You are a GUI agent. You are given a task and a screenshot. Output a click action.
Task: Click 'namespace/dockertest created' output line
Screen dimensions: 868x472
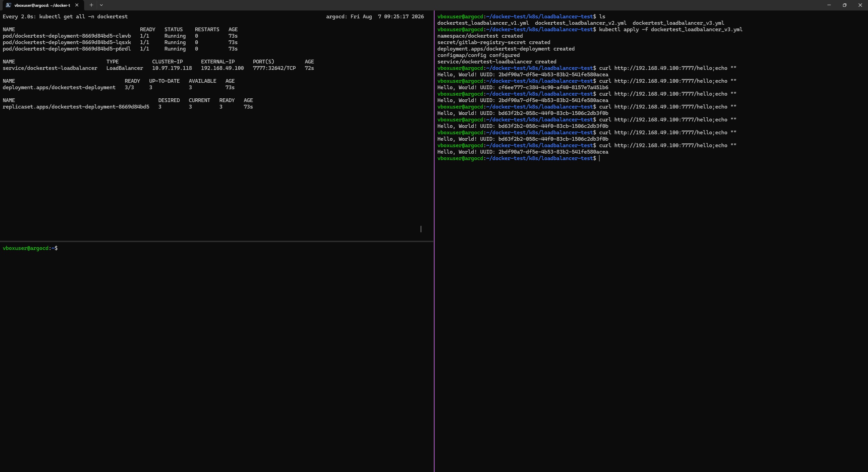tap(480, 36)
